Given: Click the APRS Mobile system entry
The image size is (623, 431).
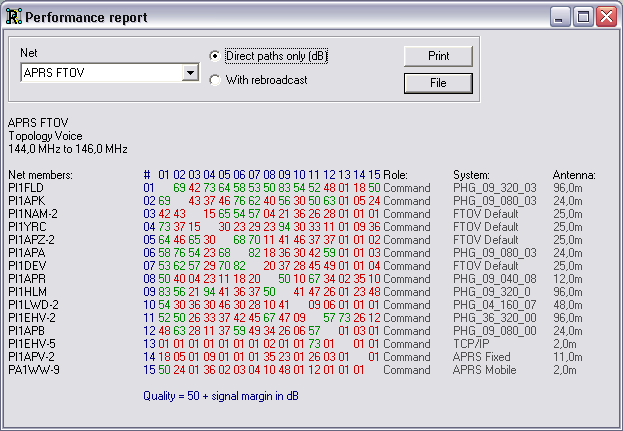Looking at the screenshot, I should 484,370.
